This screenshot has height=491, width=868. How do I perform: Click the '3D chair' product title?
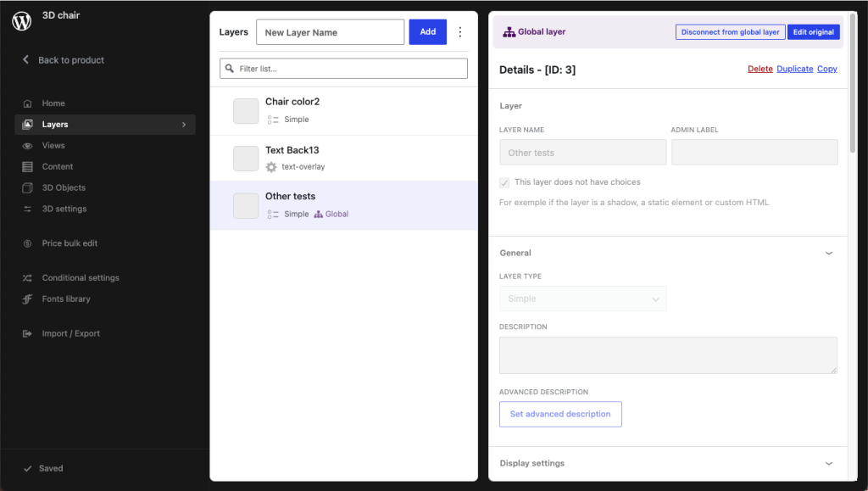pos(61,15)
